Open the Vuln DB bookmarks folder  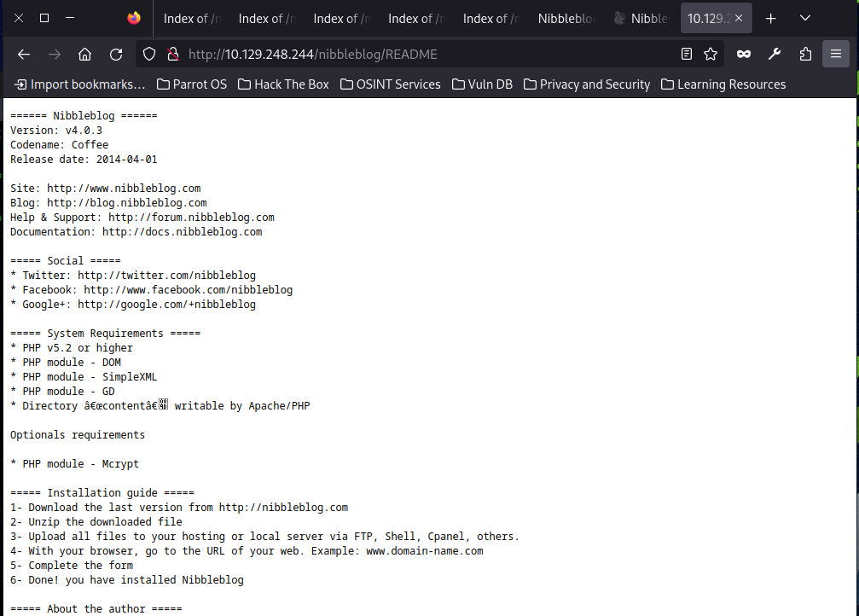[482, 84]
